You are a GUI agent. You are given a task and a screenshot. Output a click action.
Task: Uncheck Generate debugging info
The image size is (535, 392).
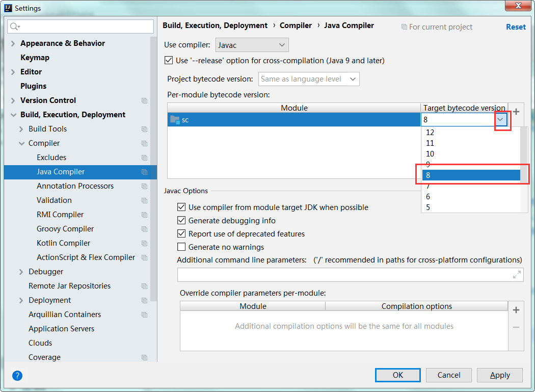181,221
